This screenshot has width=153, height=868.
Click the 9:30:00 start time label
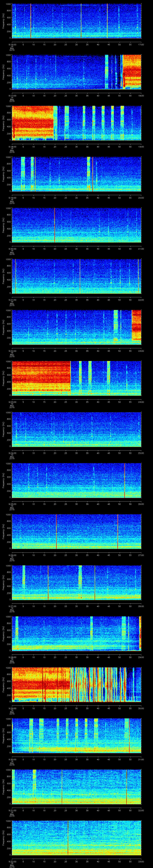coord(12,759)
